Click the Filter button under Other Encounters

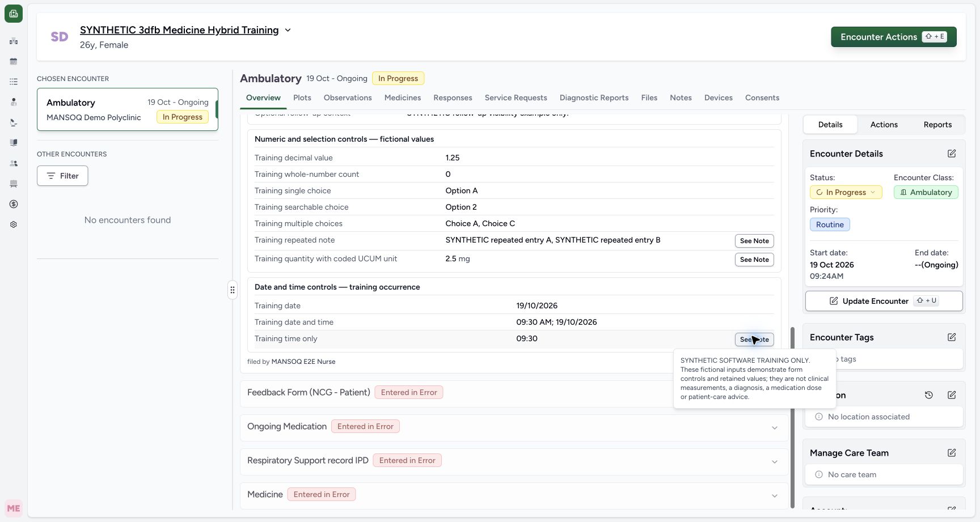tap(62, 176)
